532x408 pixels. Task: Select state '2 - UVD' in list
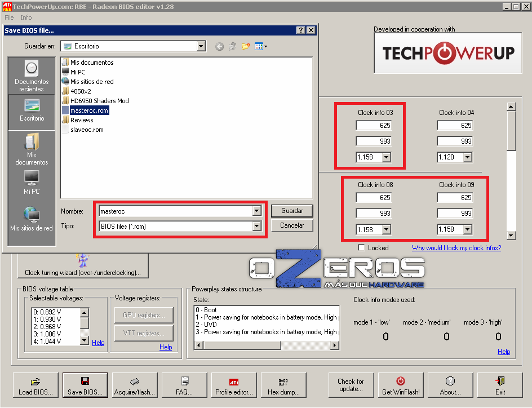pyautogui.click(x=206, y=325)
